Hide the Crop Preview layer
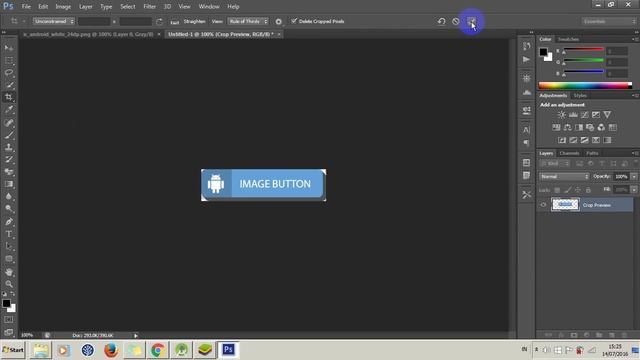This screenshot has width=640, height=360. click(543, 205)
